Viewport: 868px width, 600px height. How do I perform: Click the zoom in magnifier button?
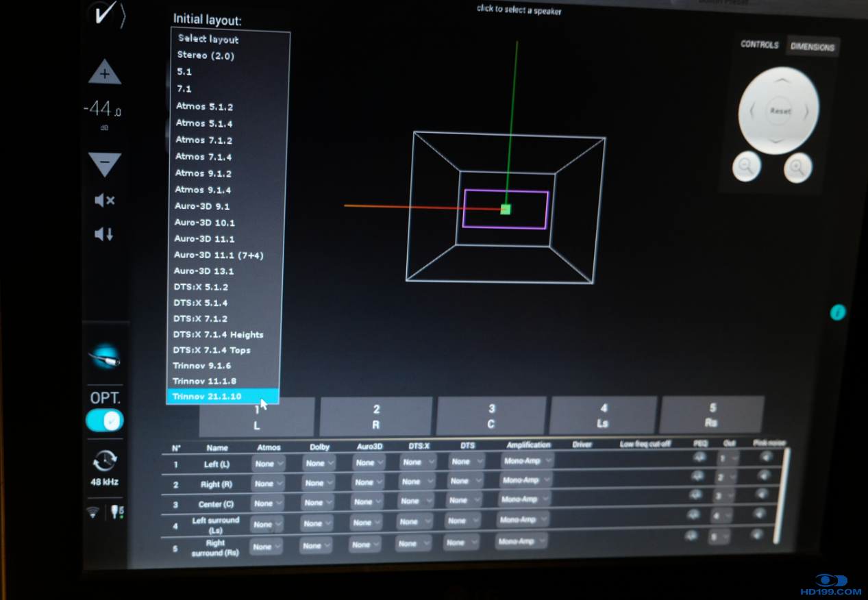[x=797, y=167]
